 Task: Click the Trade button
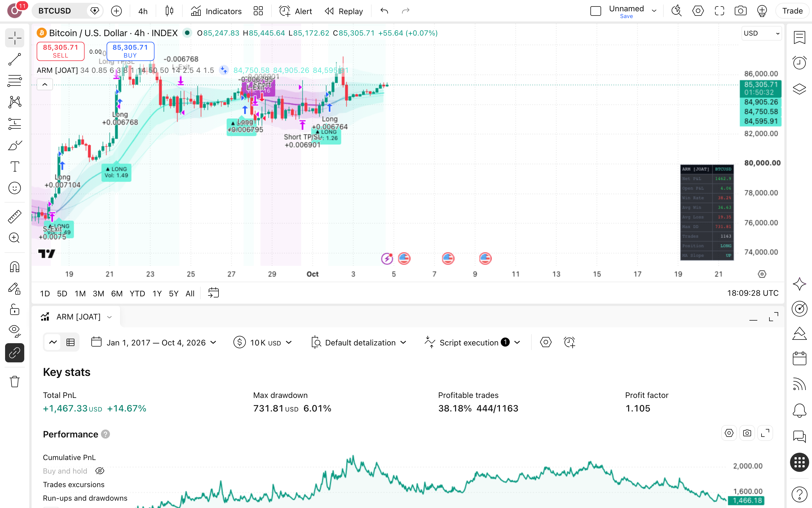(x=793, y=11)
